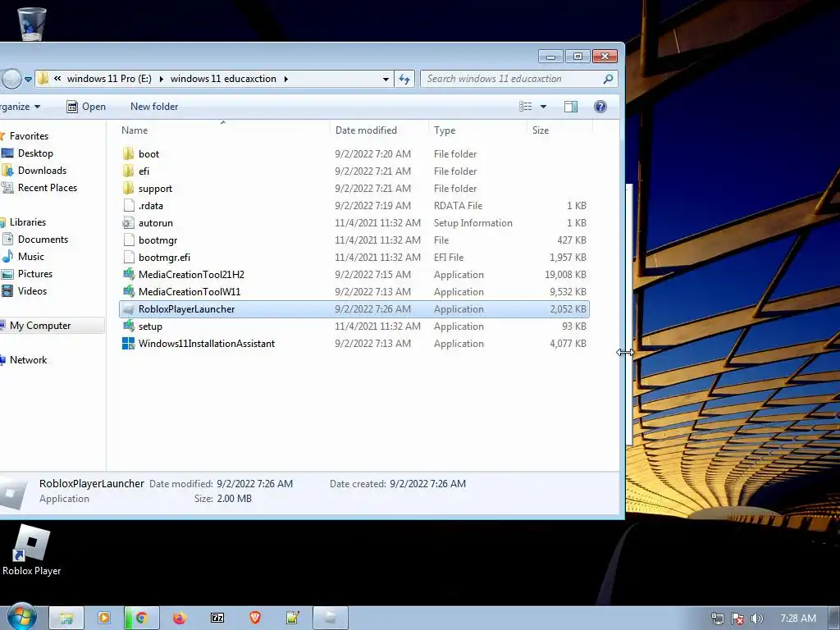The image size is (840, 630).
Task: Select the MediaCreationToolW11 application icon
Action: click(128, 291)
